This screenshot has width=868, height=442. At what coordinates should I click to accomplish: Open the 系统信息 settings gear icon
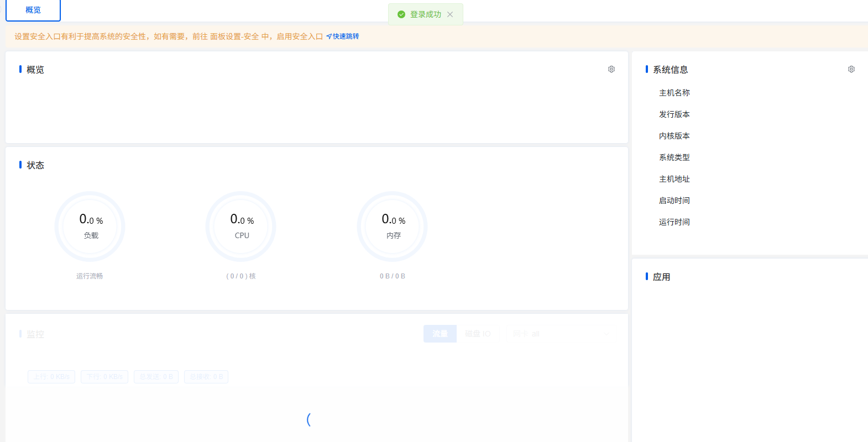coord(851,69)
